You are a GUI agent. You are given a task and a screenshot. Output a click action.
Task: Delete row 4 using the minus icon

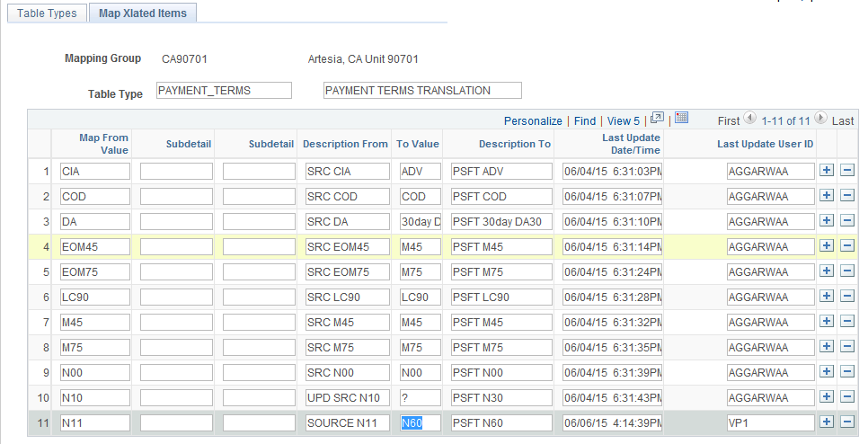click(846, 246)
